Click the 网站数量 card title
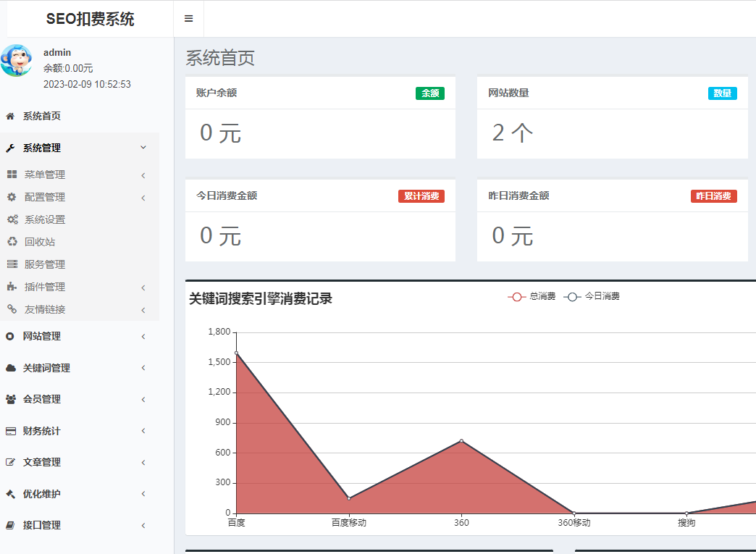The image size is (756, 554). [x=508, y=93]
